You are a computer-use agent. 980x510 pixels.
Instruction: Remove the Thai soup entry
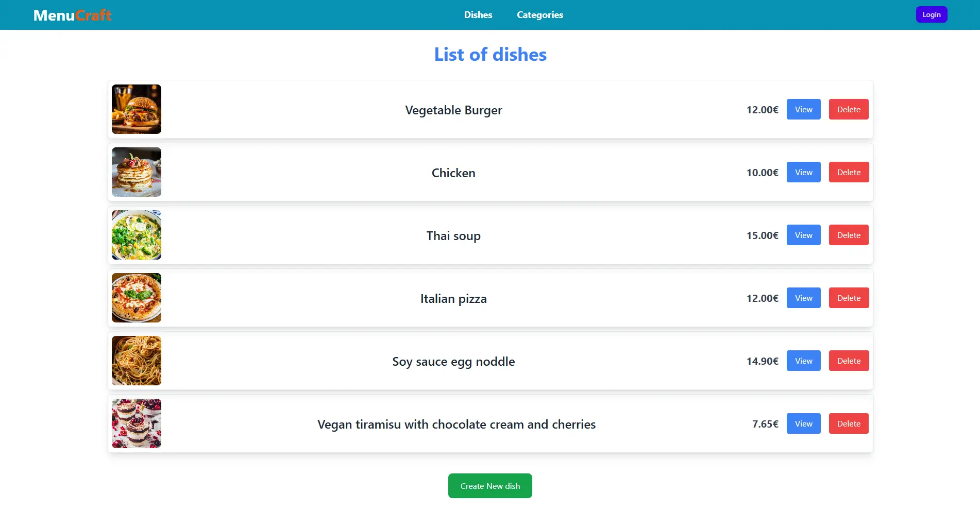click(849, 235)
